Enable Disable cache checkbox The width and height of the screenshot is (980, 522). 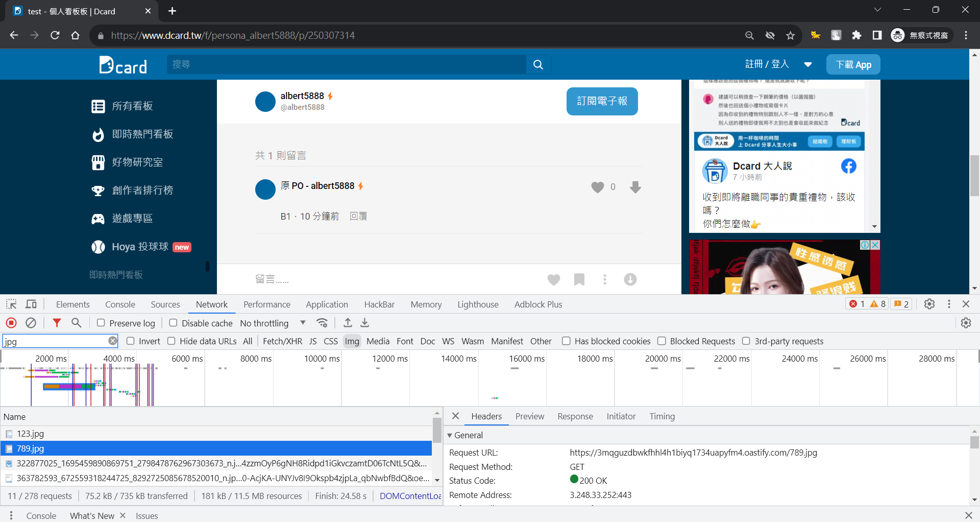pyautogui.click(x=173, y=323)
